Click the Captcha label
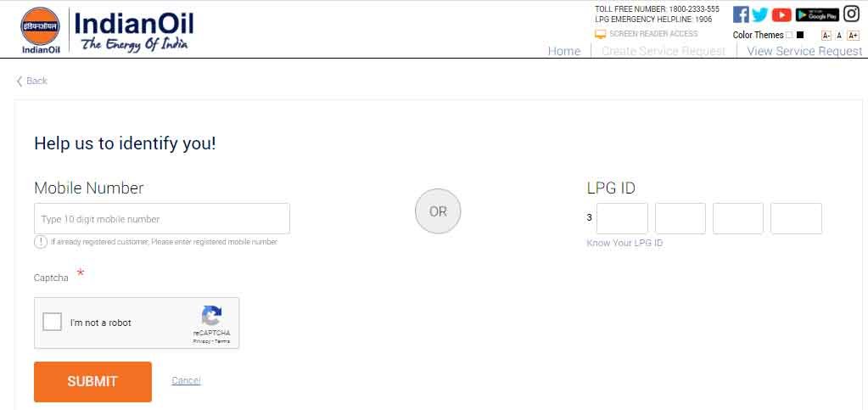 (x=51, y=278)
